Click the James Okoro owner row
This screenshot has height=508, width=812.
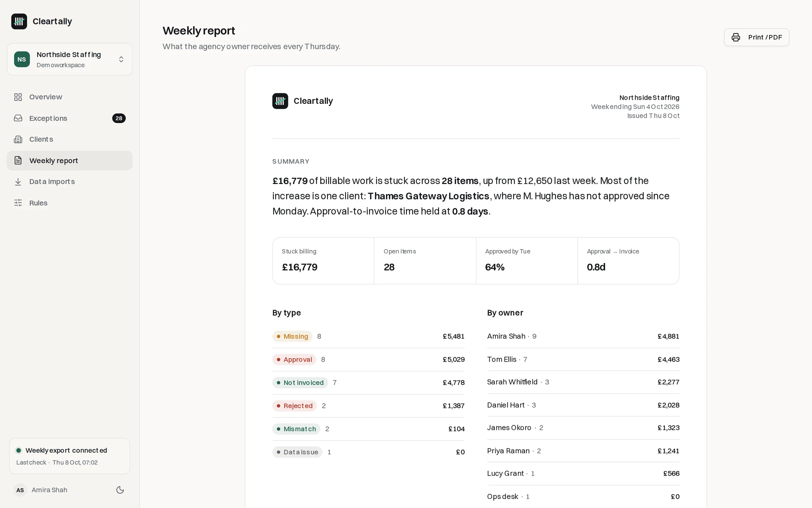point(583,428)
